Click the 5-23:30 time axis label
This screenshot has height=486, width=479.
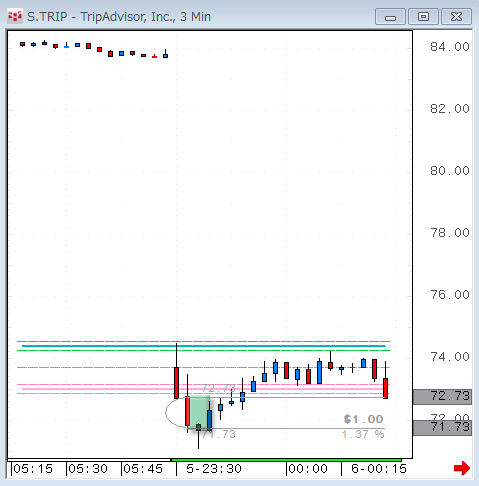[214, 469]
